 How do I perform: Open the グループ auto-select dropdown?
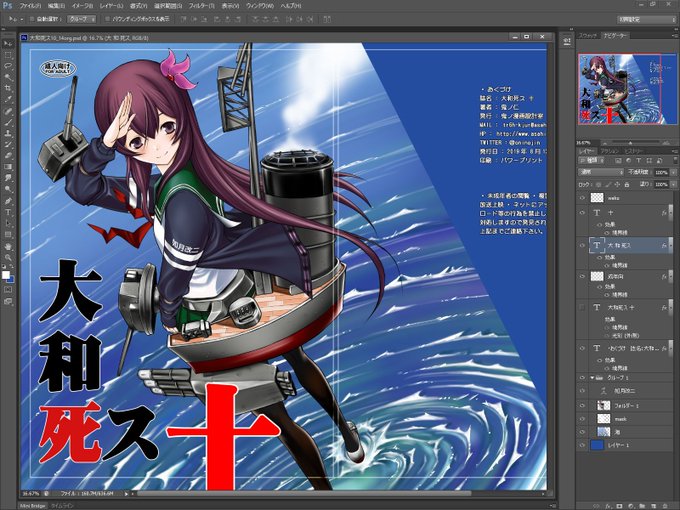pos(82,19)
